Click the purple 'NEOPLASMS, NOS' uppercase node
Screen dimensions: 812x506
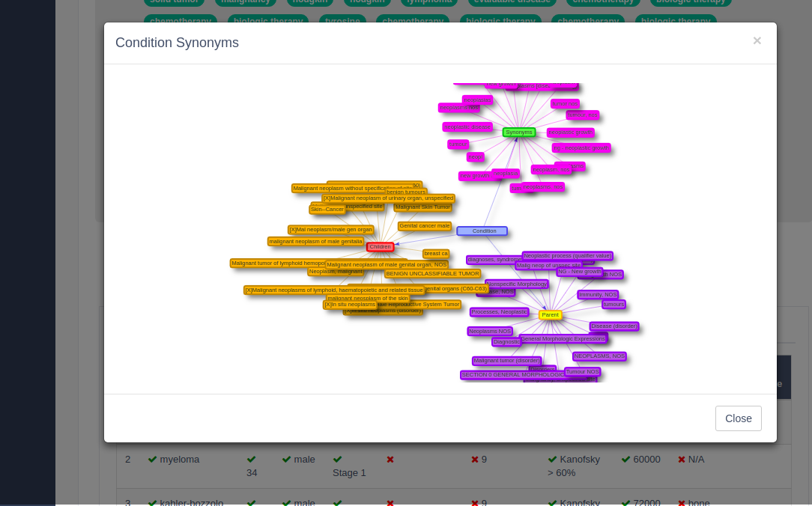click(599, 356)
